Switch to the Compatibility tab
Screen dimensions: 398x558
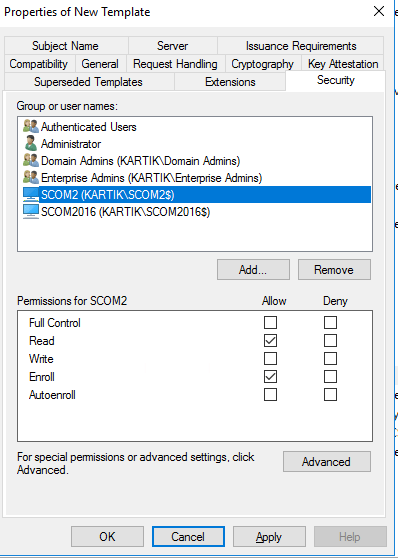coord(39,64)
